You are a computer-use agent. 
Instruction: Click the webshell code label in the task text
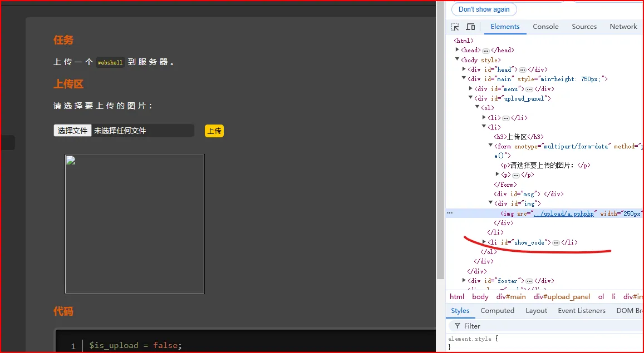110,62
